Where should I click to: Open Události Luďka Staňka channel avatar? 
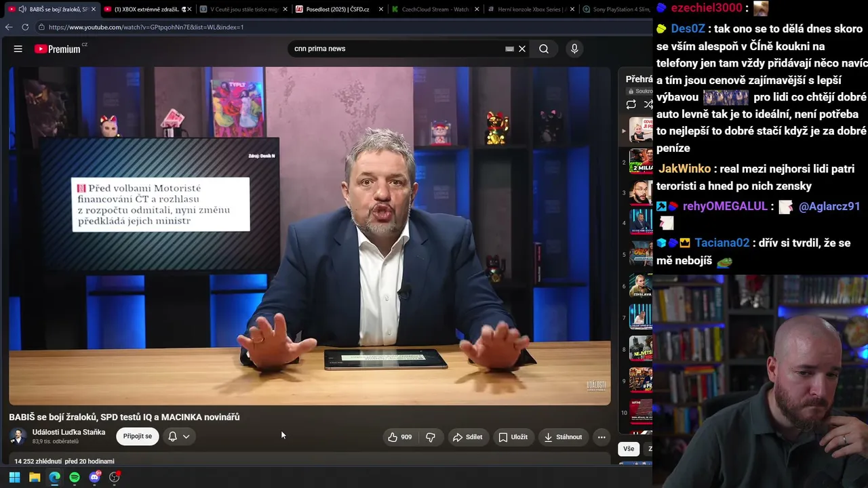pyautogui.click(x=18, y=436)
